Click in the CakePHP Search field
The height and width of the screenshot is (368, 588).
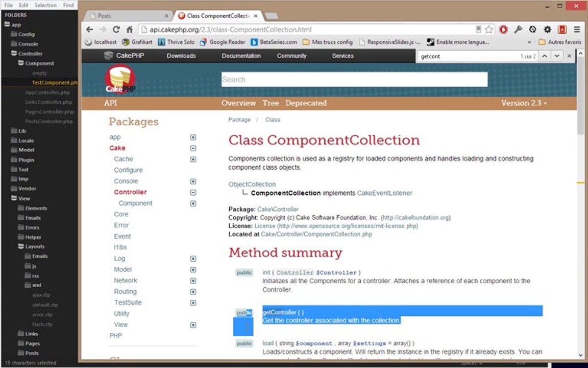pyautogui.click(x=354, y=80)
